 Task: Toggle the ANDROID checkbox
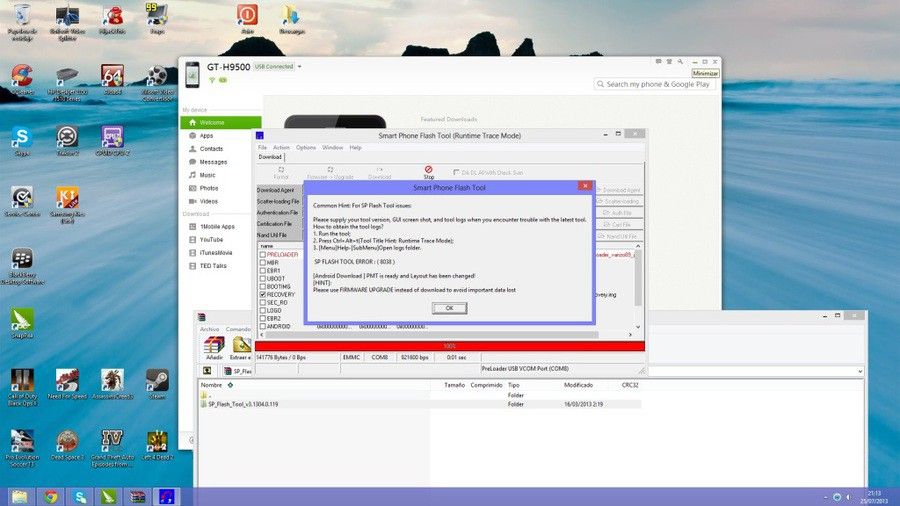(x=262, y=326)
